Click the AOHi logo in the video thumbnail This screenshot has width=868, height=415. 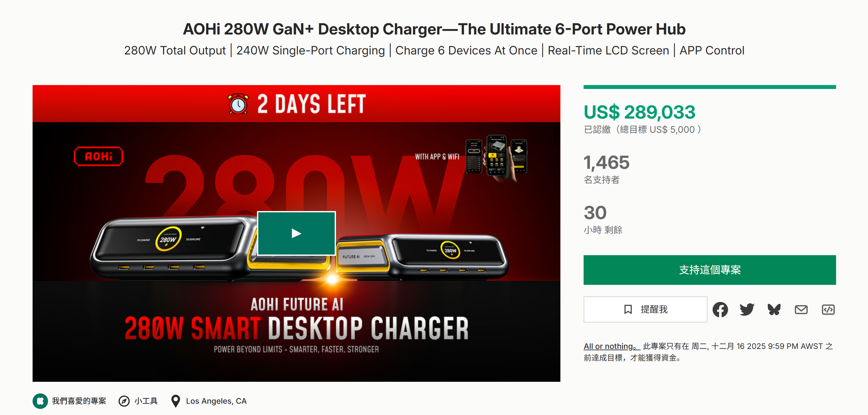click(98, 156)
